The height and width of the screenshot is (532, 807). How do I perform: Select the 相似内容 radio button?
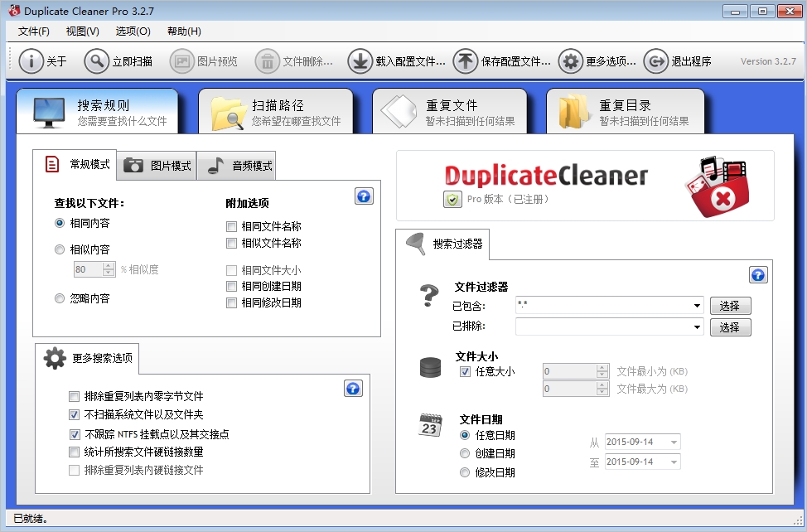[60, 249]
